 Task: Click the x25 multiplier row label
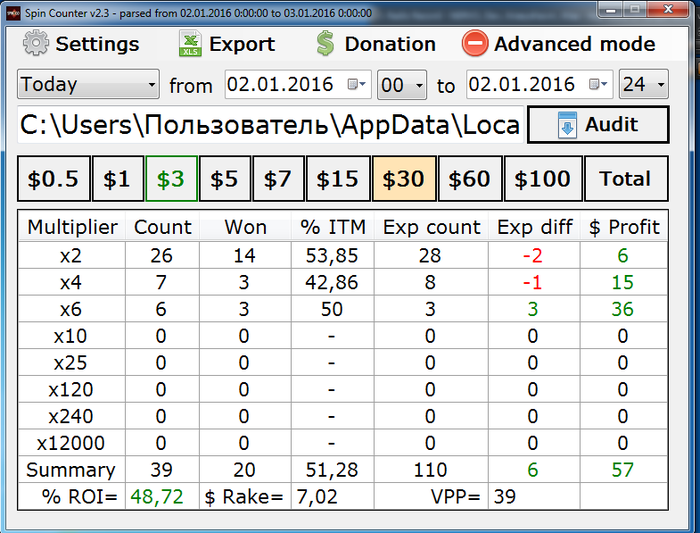coord(71,363)
